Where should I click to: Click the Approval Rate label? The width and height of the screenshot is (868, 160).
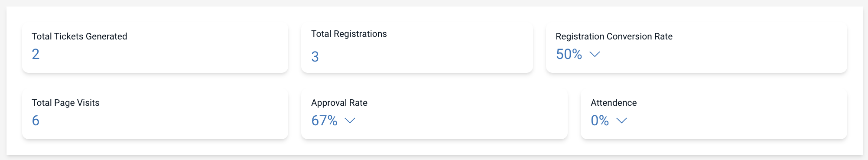coord(339,103)
